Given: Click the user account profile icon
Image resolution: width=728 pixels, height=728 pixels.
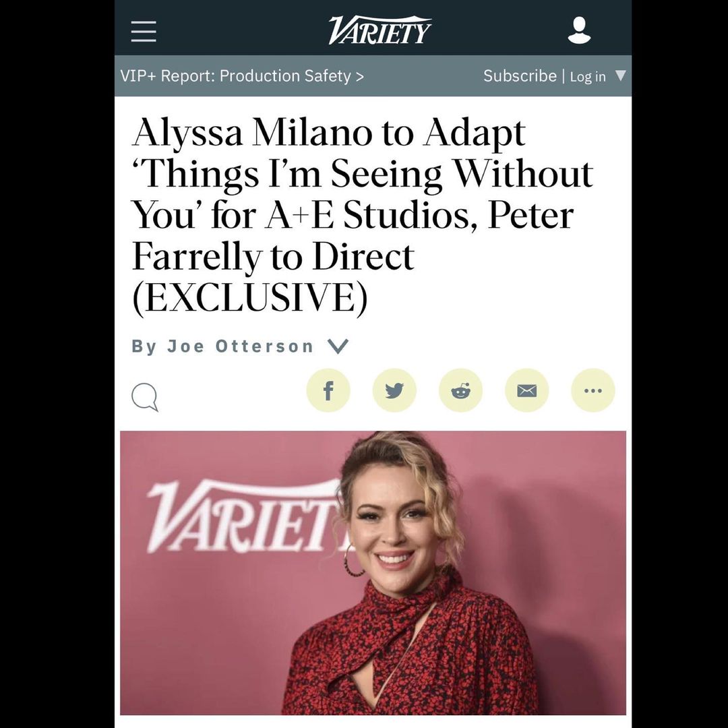Looking at the screenshot, I should click(x=579, y=31).
